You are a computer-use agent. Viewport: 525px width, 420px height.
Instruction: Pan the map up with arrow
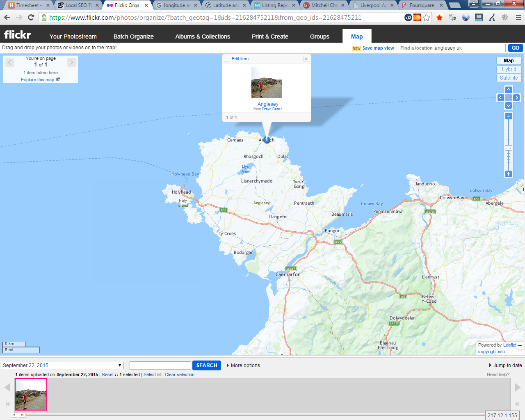pyautogui.click(x=509, y=89)
